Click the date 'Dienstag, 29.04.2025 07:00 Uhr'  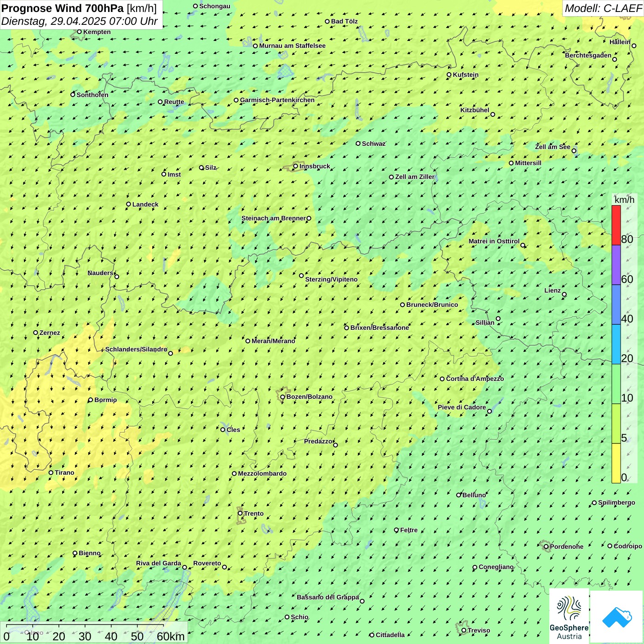(x=79, y=21)
